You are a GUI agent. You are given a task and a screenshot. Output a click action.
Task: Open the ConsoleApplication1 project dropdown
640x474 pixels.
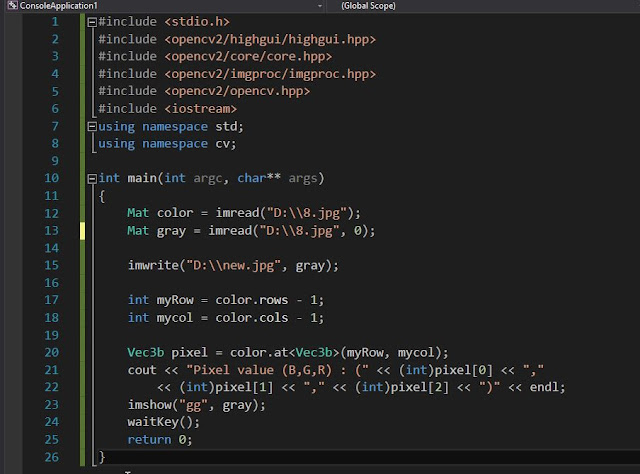(320, 6)
